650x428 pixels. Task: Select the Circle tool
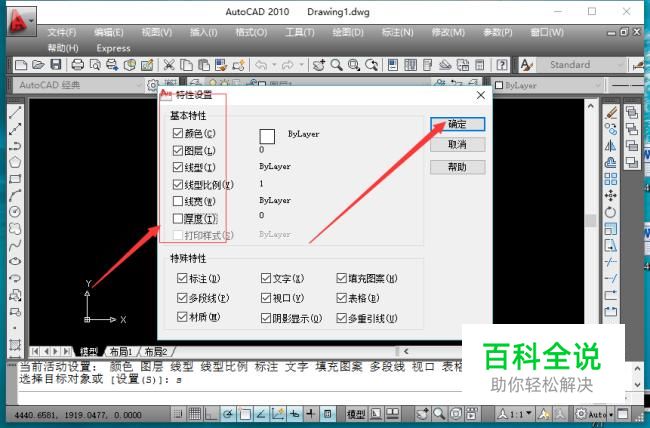(x=15, y=212)
